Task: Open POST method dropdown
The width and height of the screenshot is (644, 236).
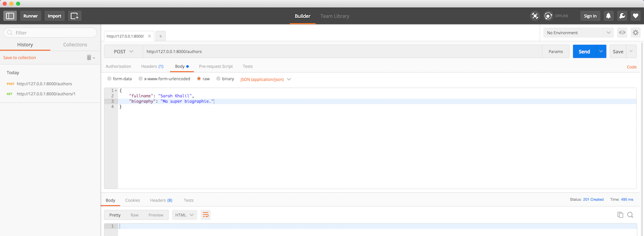Action: (x=124, y=52)
